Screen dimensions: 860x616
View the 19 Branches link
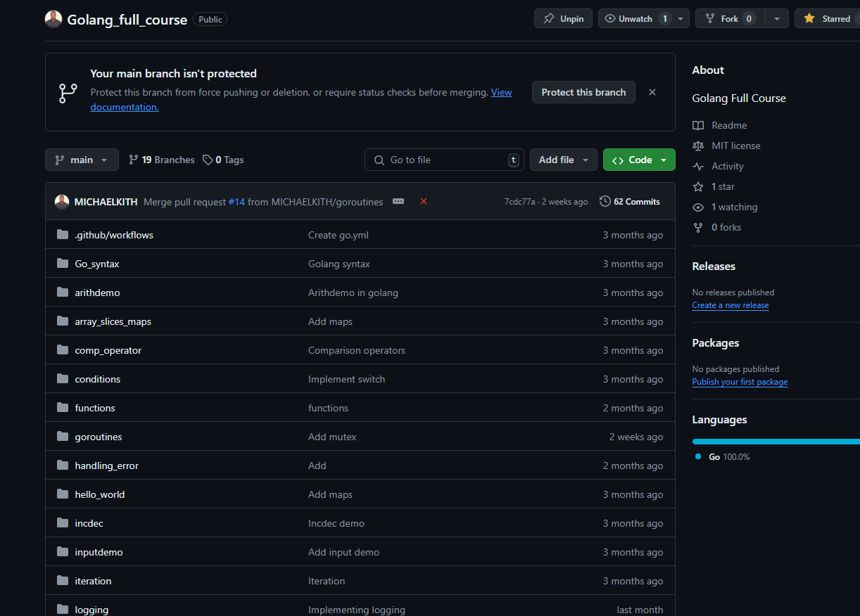[x=162, y=160]
